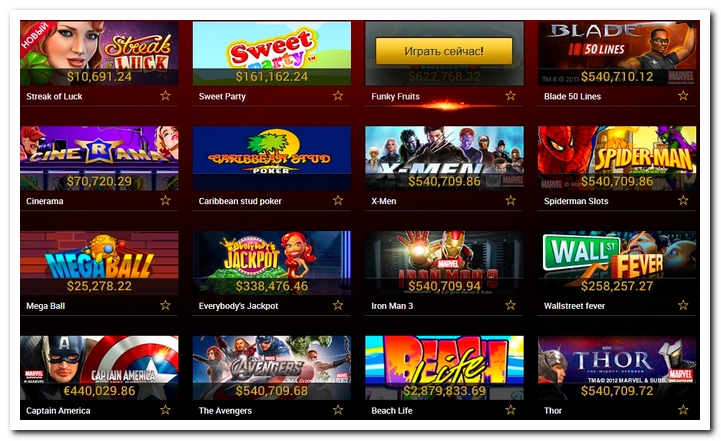Mark Funky Fruits as favorite via star
Viewport: 721px width, 441px height.
click(510, 96)
